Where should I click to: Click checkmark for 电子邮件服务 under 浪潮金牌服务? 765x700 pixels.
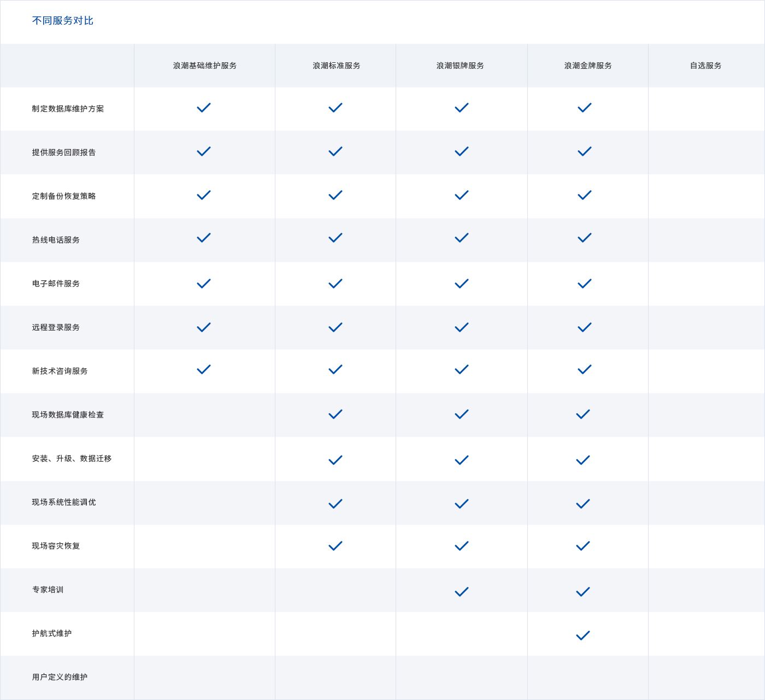click(585, 284)
